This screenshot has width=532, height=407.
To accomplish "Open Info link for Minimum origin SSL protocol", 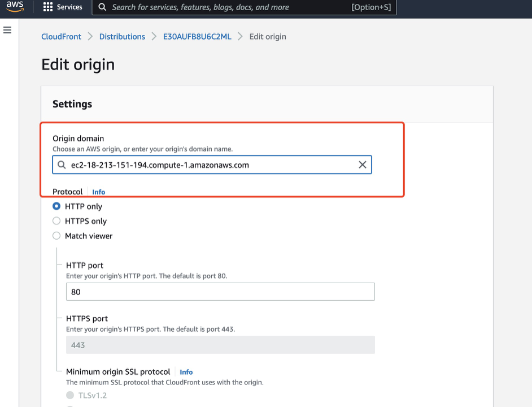I will (186, 372).
